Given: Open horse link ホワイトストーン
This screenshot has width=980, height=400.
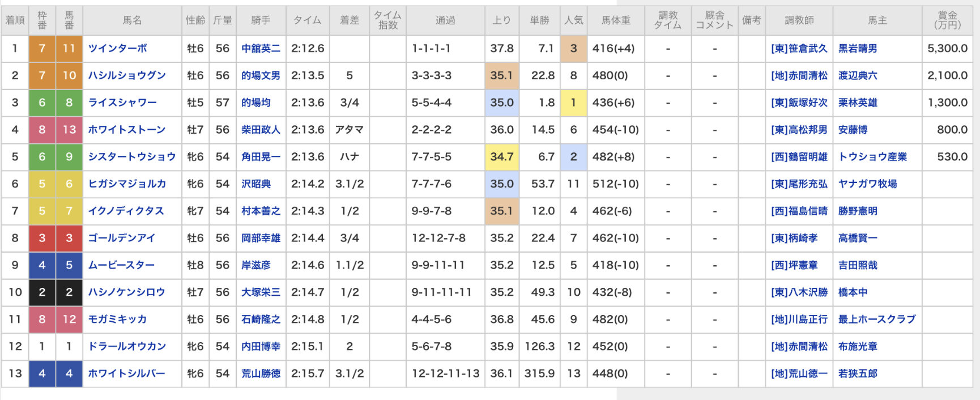Looking at the screenshot, I should tap(127, 130).
